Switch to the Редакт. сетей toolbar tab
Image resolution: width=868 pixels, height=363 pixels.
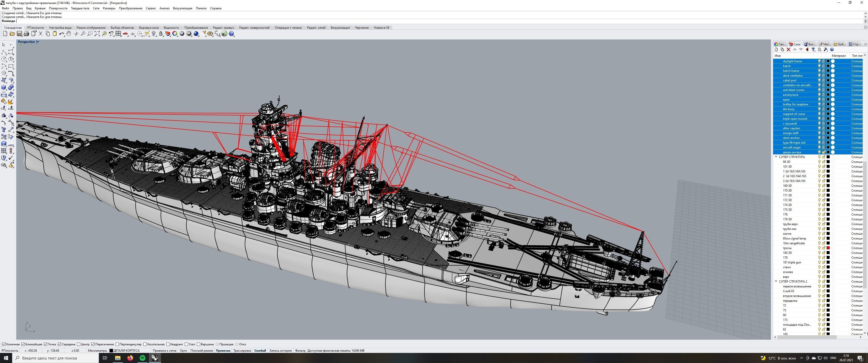[x=316, y=28]
